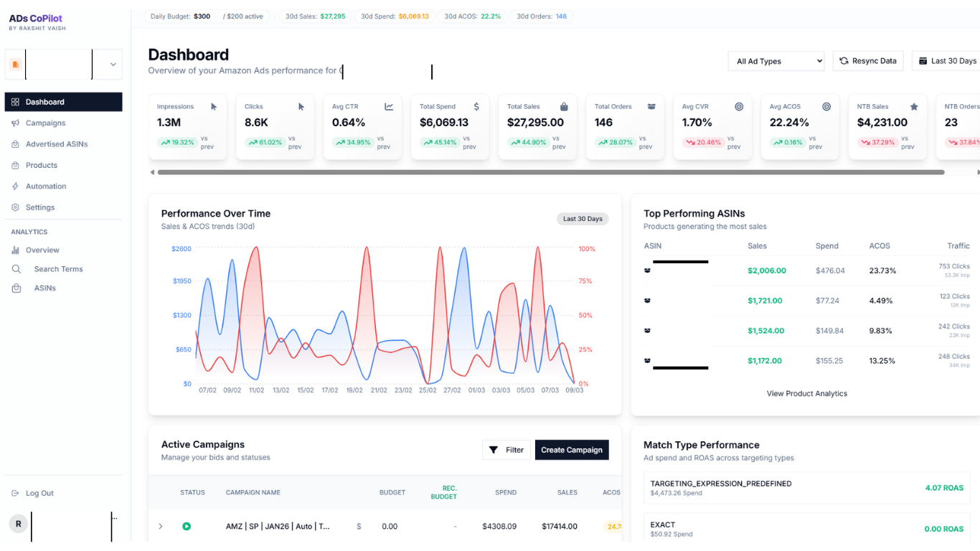Click the Dashboard grid icon
980x551 pixels.
pos(16,102)
